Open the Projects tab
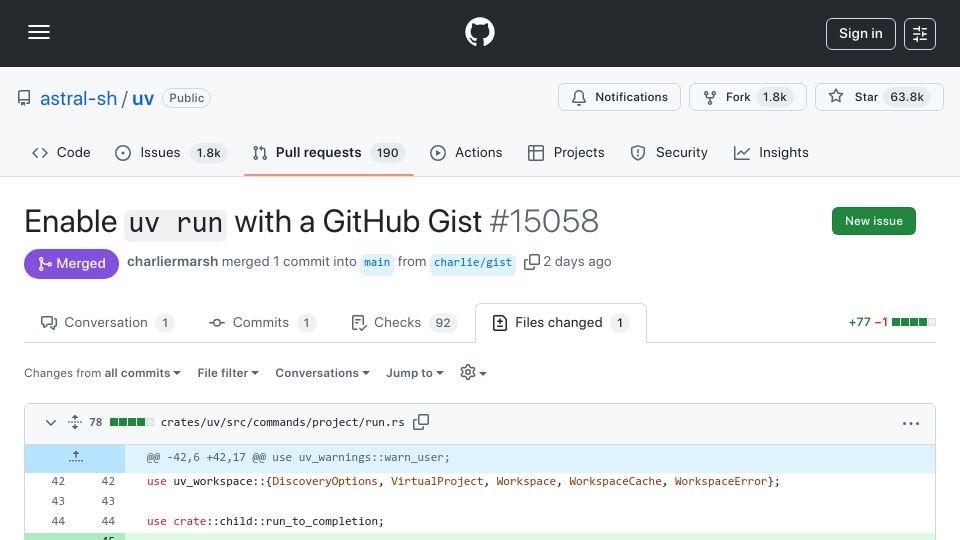960x540 pixels. coord(566,152)
